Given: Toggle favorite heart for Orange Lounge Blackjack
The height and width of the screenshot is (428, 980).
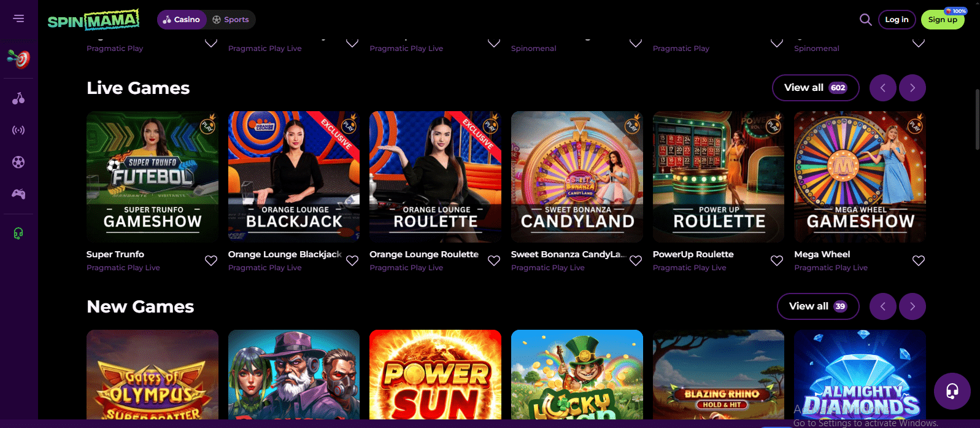Looking at the screenshot, I should pos(352,260).
